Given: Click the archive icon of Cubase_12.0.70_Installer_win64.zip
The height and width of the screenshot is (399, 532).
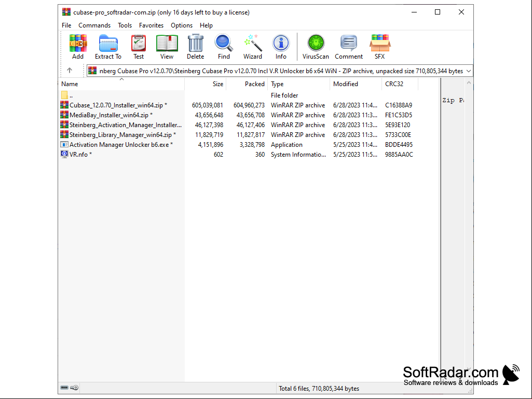Looking at the screenshot, I should click(x=64, y=105).
